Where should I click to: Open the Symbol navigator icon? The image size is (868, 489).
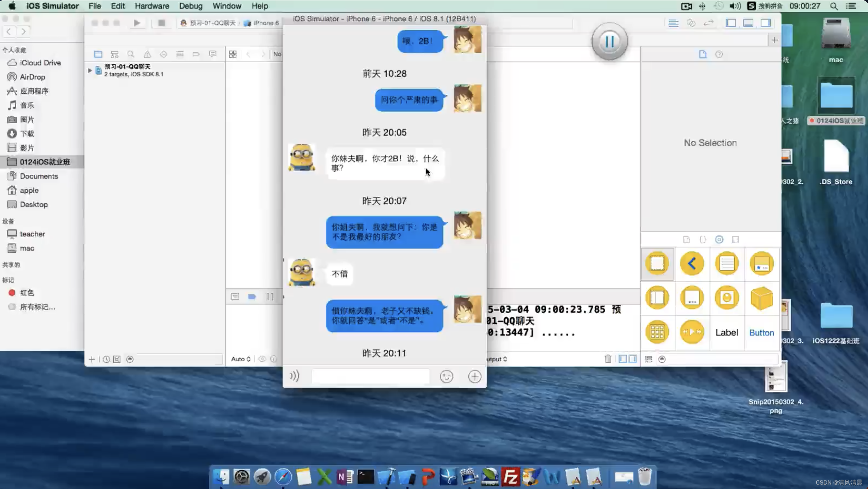point(114,54)
